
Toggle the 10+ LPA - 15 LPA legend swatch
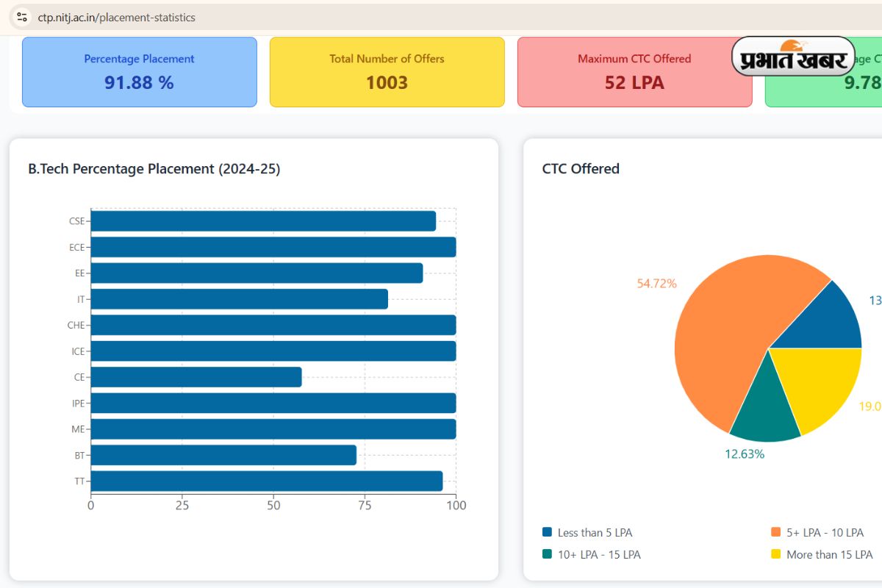[x=547, y=554]
